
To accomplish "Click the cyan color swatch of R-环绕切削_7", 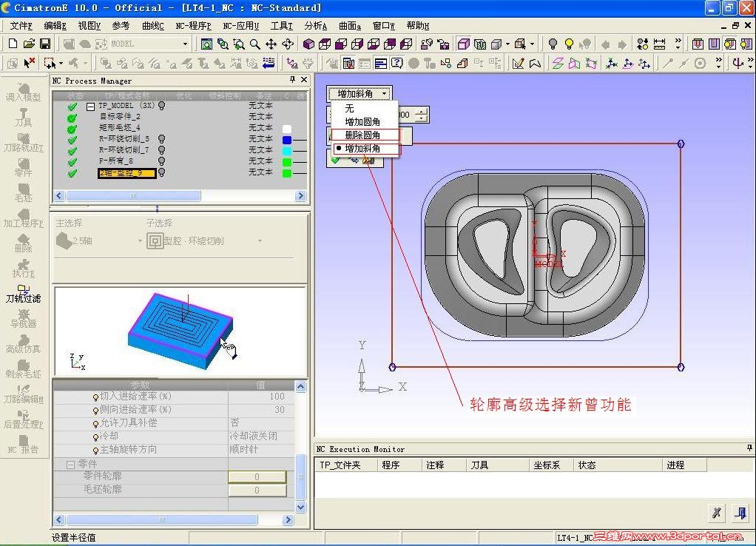I will pyautogui.click(x=287, y=150).
